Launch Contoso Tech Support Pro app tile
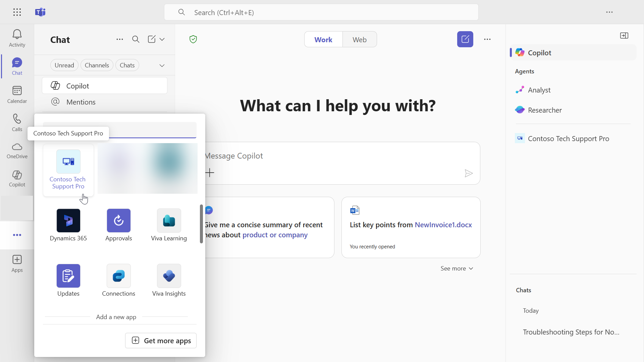The width and height of the screenshot is (644, 362). point(68,170)
